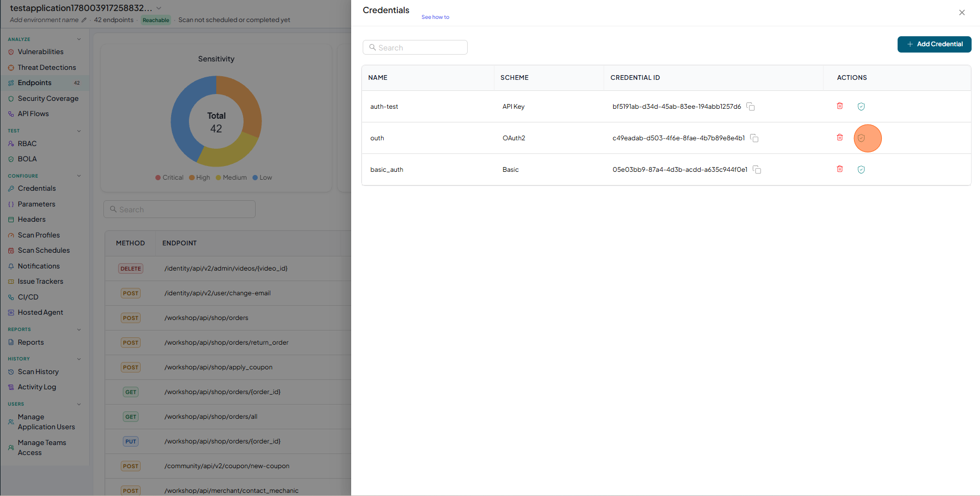Viewport: 980px width, 496px height.
Task: Open Parameters configuration
Action: 36,204
